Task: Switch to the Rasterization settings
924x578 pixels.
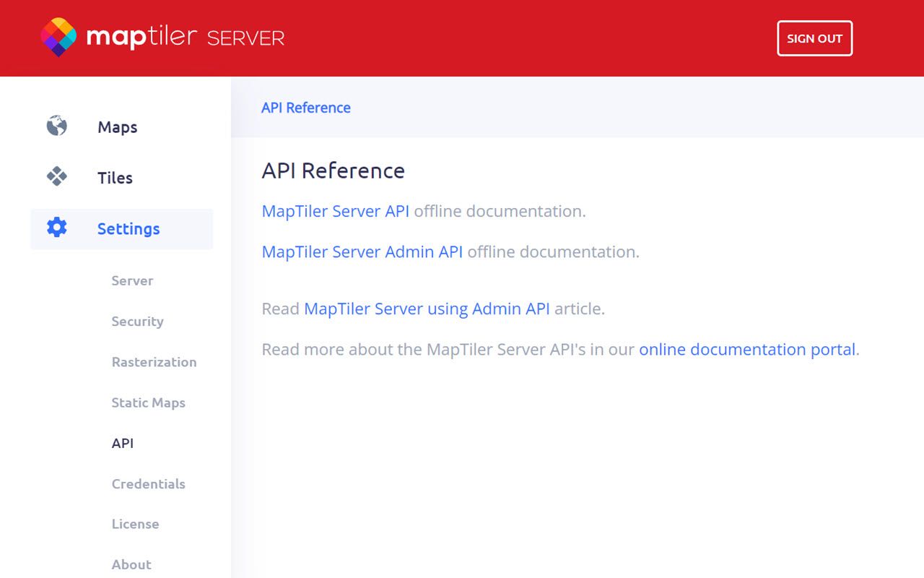Action: pyautogui.click(x=154, y=362)
